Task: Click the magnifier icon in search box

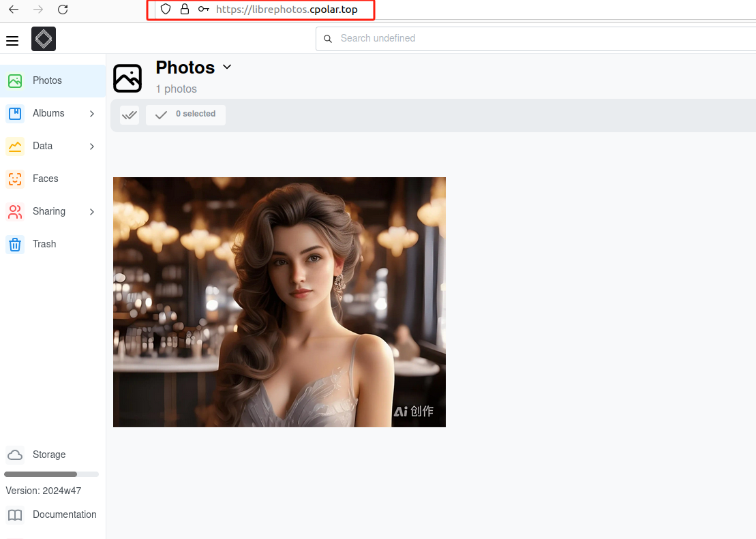Action: pyautogui.click(x=328, y=39)
